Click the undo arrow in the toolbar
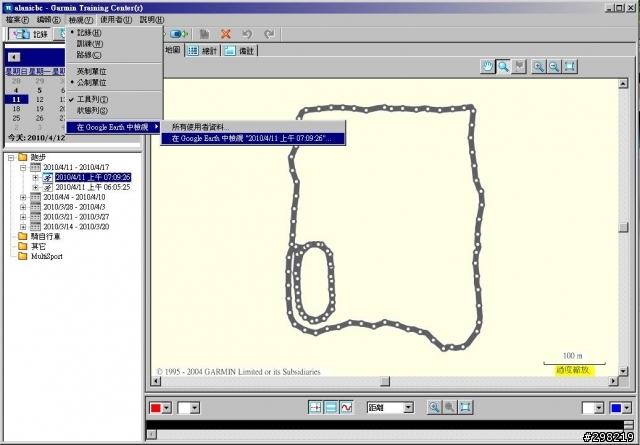Screen dimensions: 640x445 [x=247, y=34]
